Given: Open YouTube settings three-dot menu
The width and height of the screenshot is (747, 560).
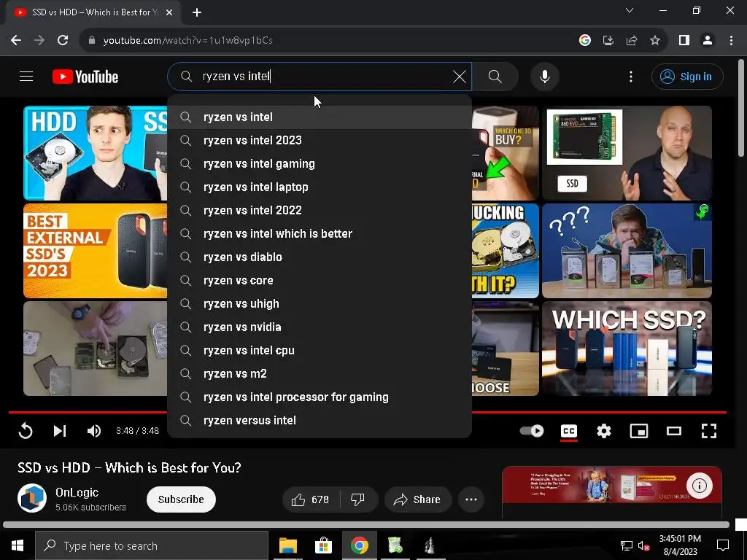Looking at the screenshot, I should point(631,76).
